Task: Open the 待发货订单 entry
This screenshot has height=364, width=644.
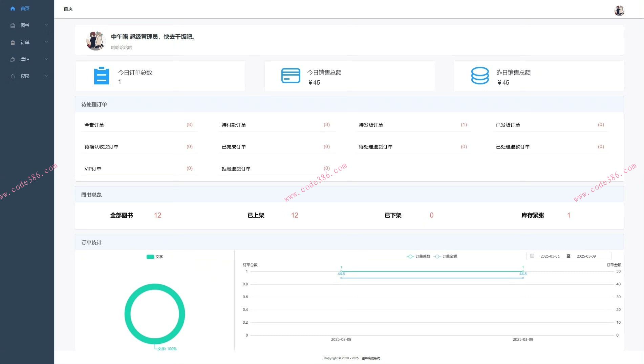Action: [x=371, y=125]
